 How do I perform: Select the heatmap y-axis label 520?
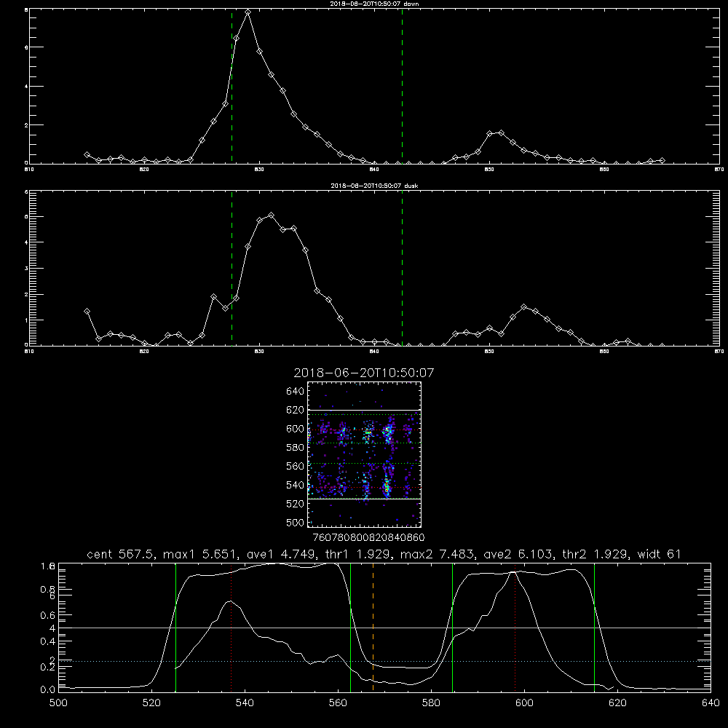tap(296, 504)
